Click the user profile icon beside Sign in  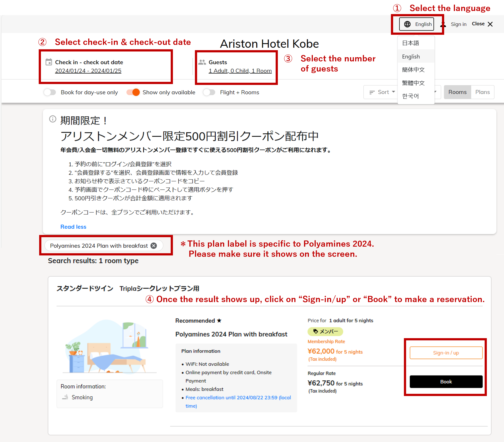point(443,24)
